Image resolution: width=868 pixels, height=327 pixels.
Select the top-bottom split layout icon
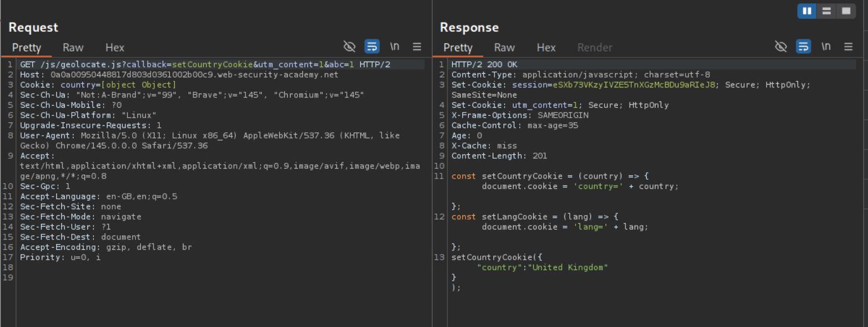coord(827,11)
